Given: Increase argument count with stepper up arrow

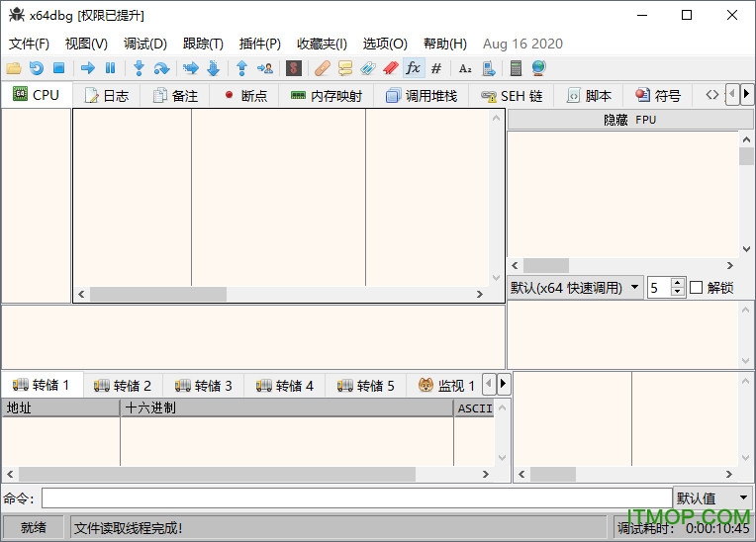Looking at the screenshot, I should coord(677,283).
